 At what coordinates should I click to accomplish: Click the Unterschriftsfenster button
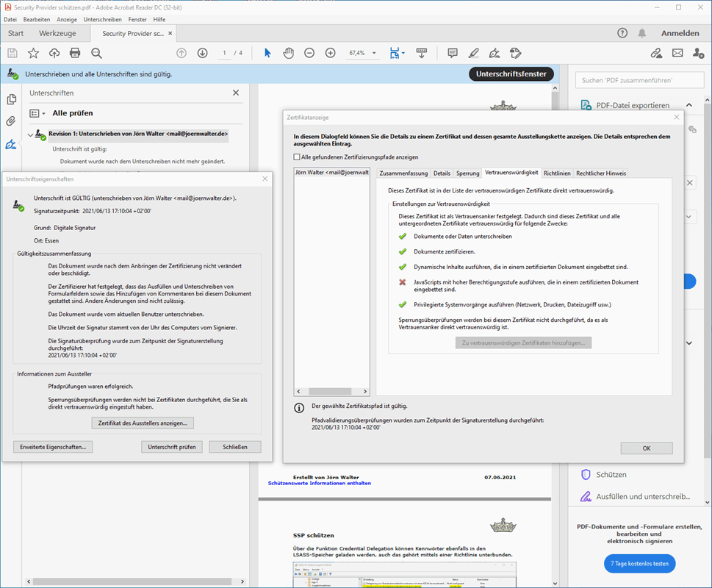511,74
